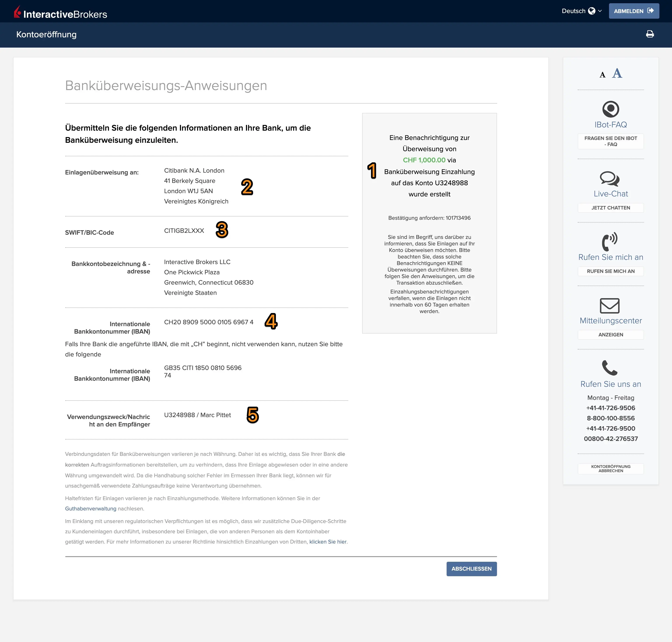
Task: Open Rufen Sie mich an heading
Action: (610, 257)
